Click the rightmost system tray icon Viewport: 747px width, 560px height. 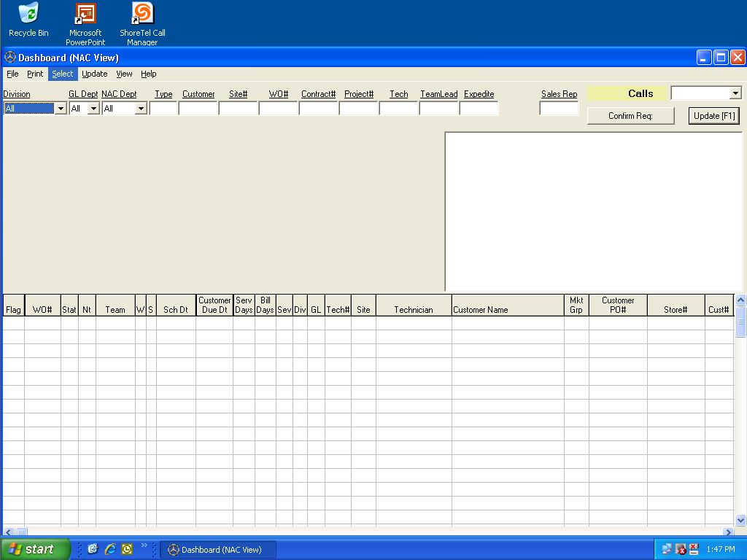pyautogui.click(x=694, y=549)
